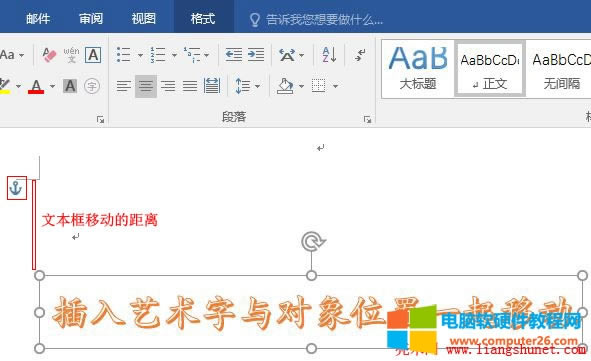Open the 邮件 ribbon tab
The height and width of the screenshot is (361, 591).
(38, 18)
